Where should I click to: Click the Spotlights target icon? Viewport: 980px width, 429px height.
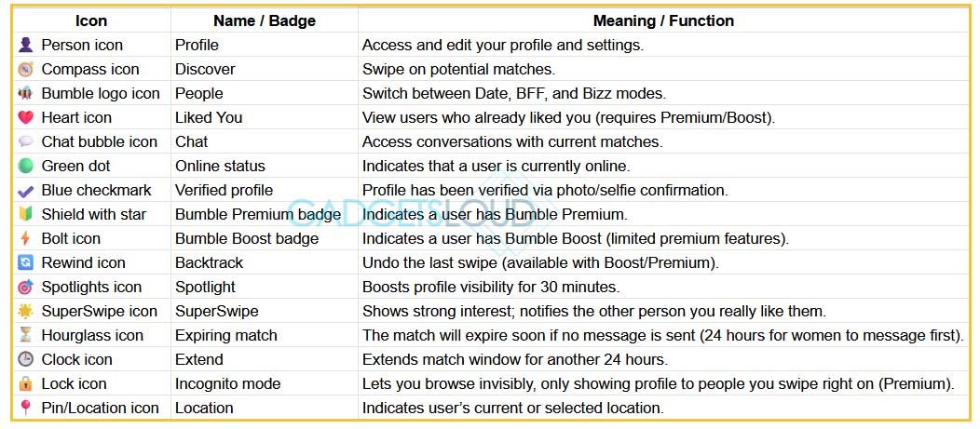(x=26, y=288)
